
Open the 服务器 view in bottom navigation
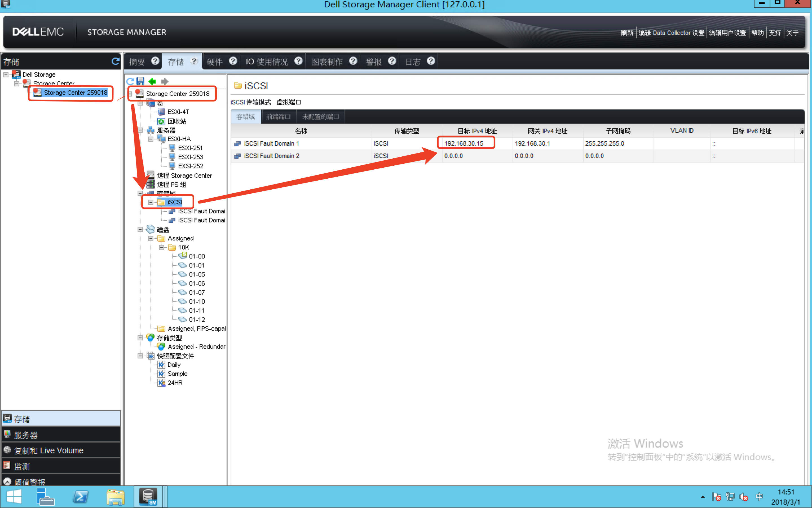61,435
